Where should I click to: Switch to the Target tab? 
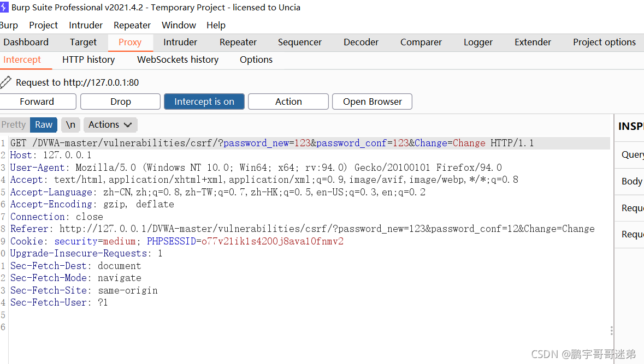[83, 42]
